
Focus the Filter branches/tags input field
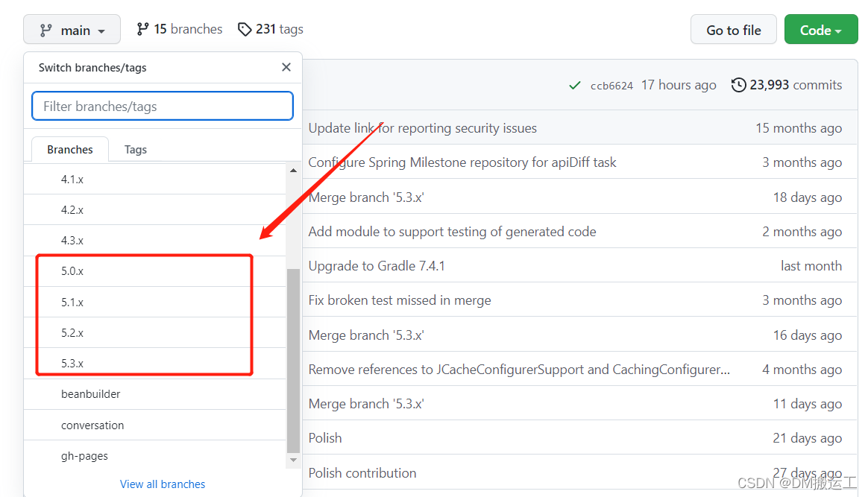pos(163,106)
